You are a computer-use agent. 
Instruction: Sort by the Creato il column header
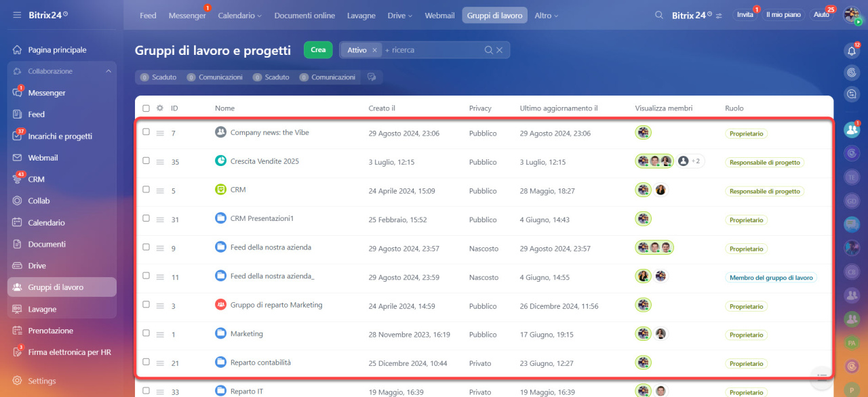click(382, 108)
